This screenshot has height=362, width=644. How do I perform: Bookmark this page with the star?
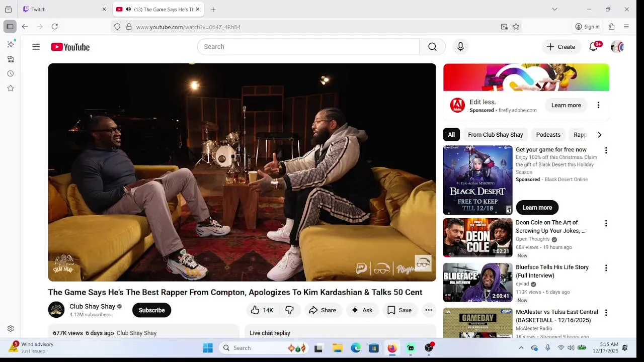tap(516, 27)
